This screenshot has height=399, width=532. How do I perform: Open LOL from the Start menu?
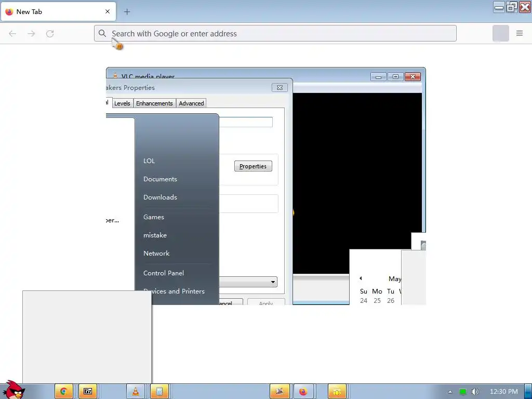pos(149,161)
